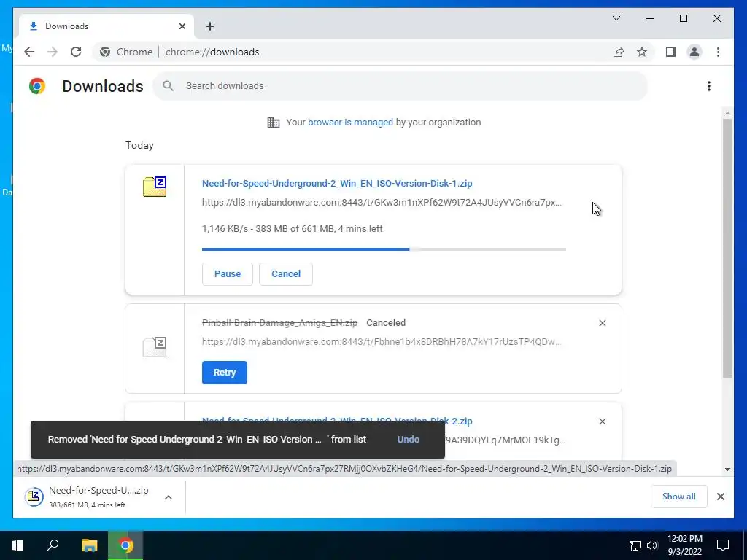Open the 'browser is managed' link
This screenshot has width=747, height=560.
coord(350,122)
